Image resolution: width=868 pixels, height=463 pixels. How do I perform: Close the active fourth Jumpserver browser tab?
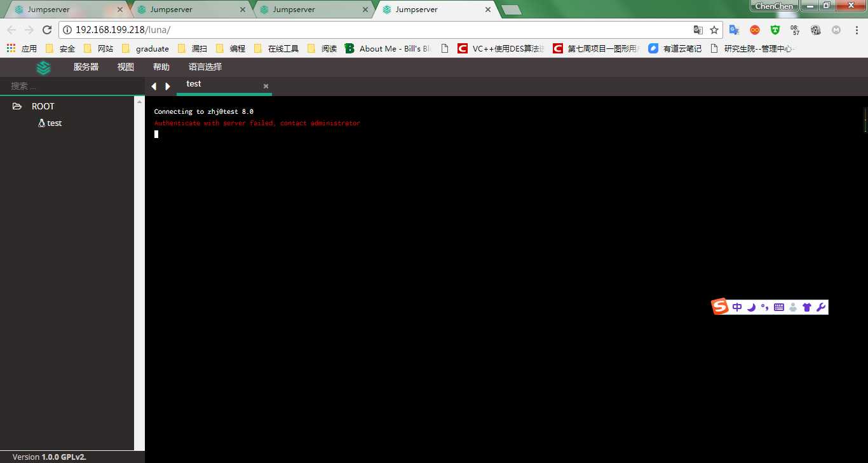pyautogui.click(x=488, y=10)
